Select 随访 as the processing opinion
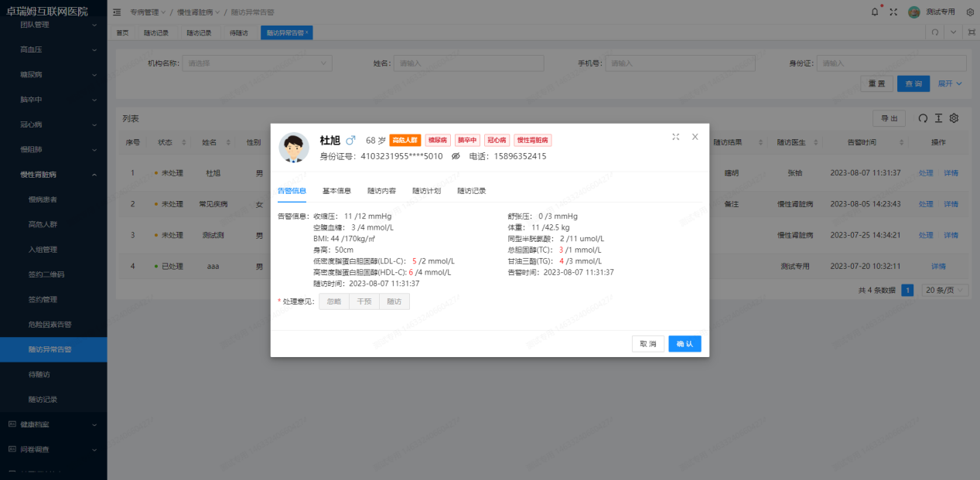 pos(394,301)
